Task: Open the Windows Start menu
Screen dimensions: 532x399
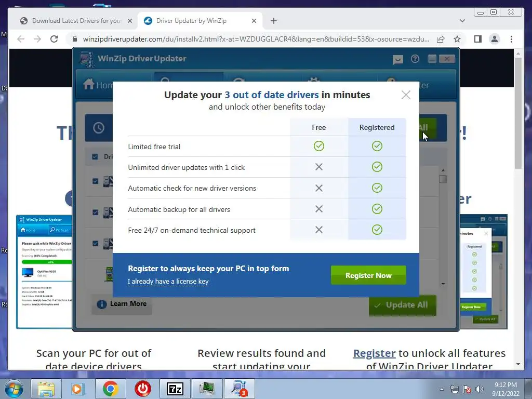Action: point(14,389)
